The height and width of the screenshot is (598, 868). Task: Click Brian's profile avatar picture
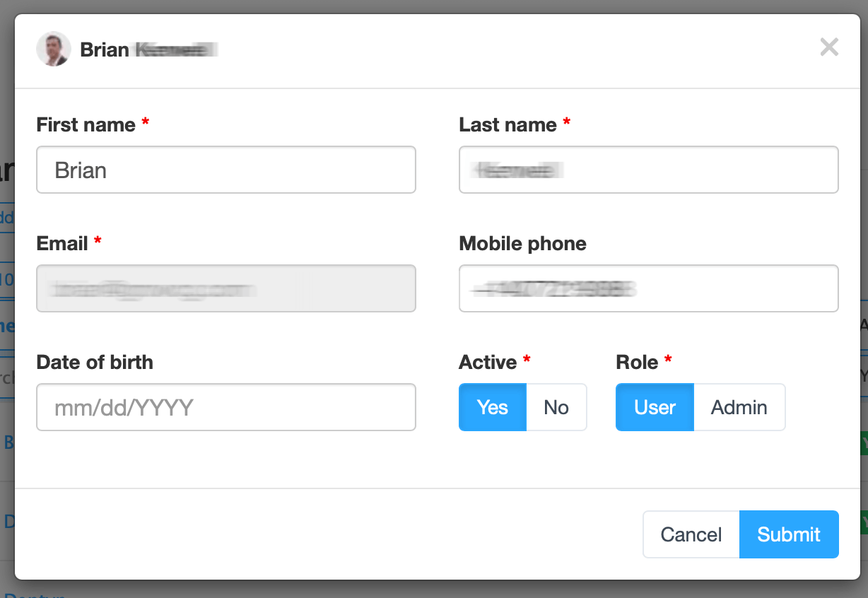(x=54, y=49)
